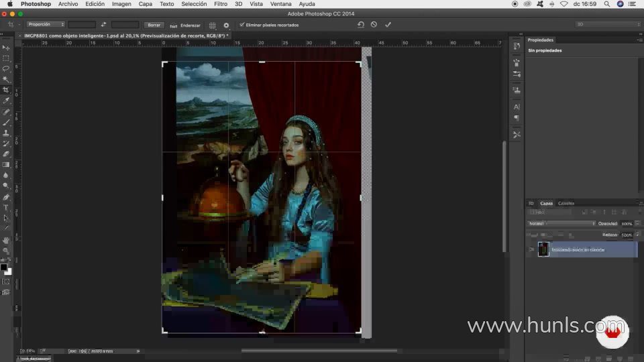This screenshot has width=644, height=362.
Task: Click the foreground color swatch
Action: pos(4,267)
